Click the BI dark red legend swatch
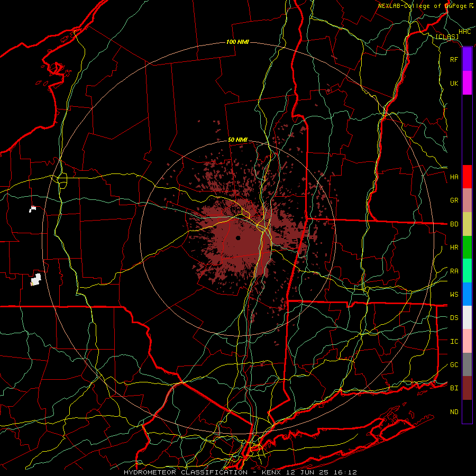The height and width of the screenshot is (476, 476). pos(467,388)
